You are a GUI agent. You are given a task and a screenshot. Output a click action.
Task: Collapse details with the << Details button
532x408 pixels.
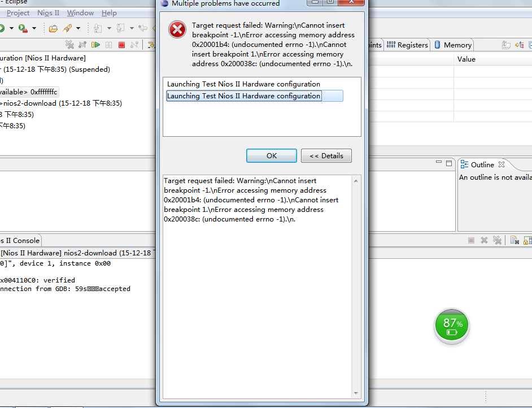(x=326, y=156)
